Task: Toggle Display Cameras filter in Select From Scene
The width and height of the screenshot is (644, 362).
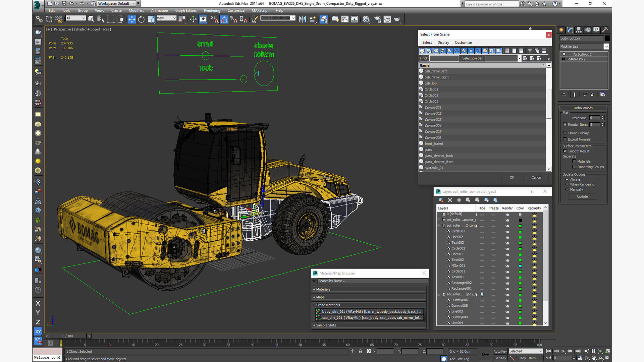Action: click(x=443, y=51)
